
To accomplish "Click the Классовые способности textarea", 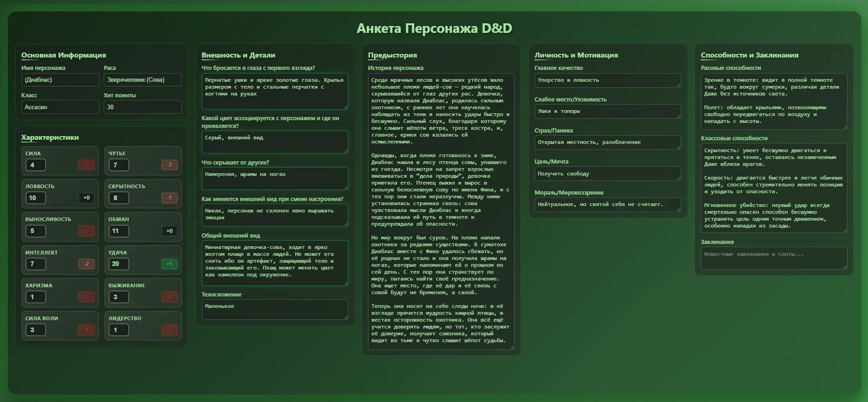I will tap(774, 188).
